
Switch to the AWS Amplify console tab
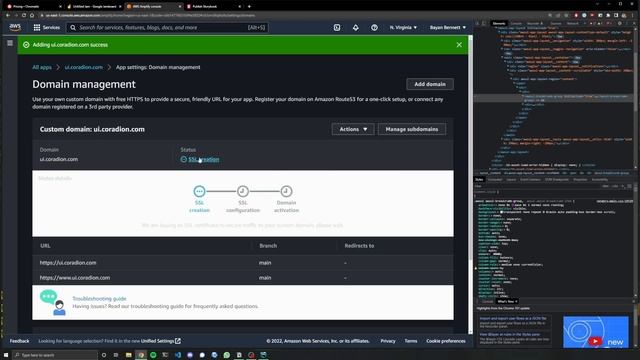pyautogui.click(x=153, y=7)
